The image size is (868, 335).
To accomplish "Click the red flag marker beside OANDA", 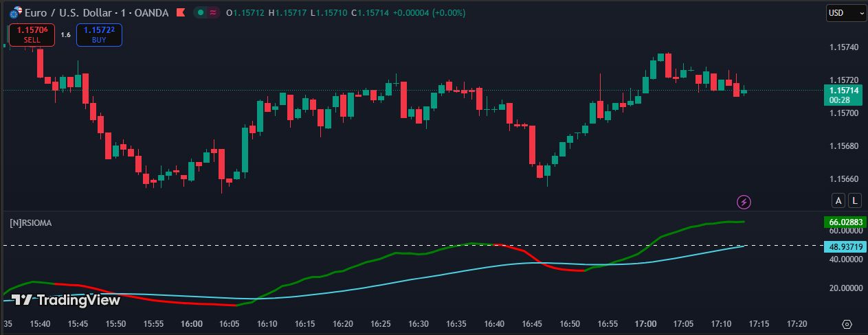I will (x=180, y=13).
